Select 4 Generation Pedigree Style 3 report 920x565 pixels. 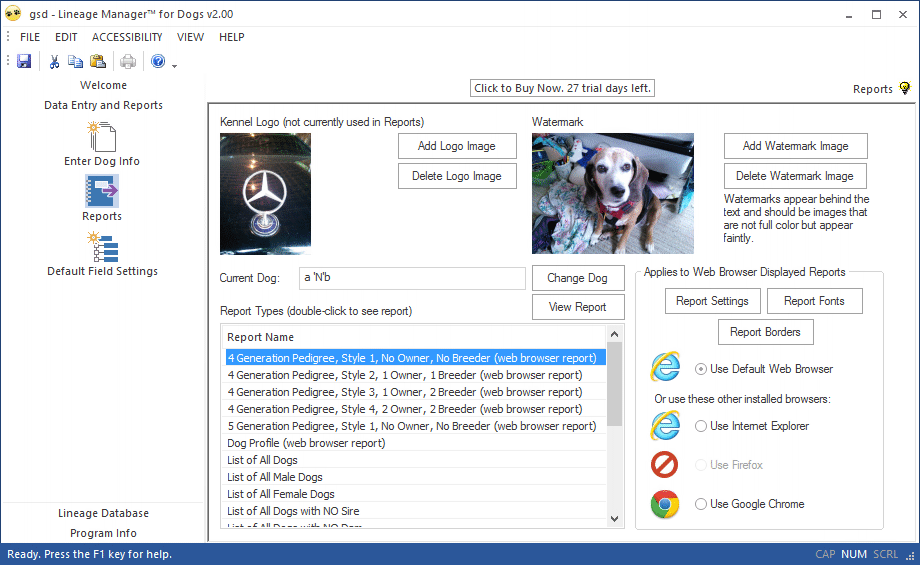(x=415, y=392)
